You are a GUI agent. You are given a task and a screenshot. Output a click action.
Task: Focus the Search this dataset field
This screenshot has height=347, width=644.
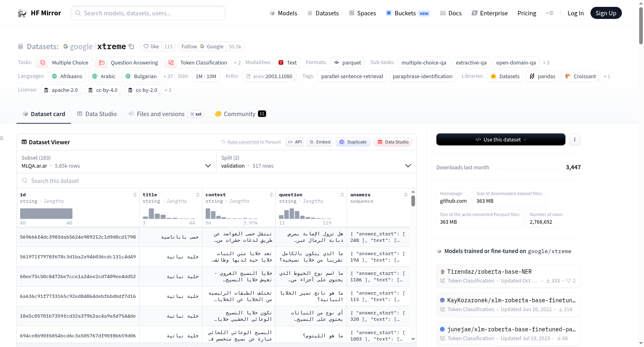217,181
